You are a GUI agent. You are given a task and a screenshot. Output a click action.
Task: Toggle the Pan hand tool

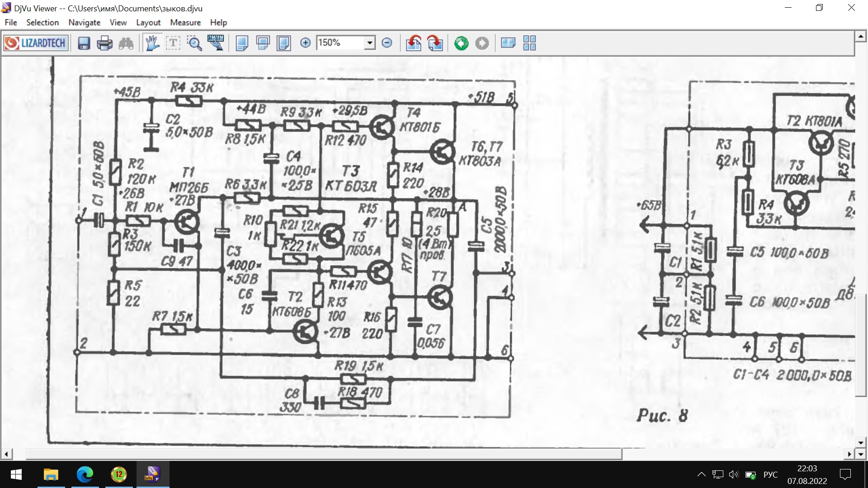(x=152, y=43)
